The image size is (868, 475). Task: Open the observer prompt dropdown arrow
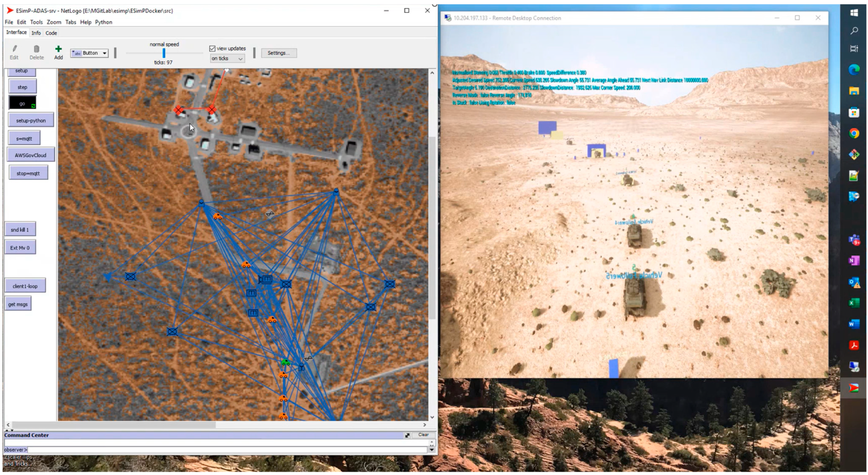[x=432, y=450]
